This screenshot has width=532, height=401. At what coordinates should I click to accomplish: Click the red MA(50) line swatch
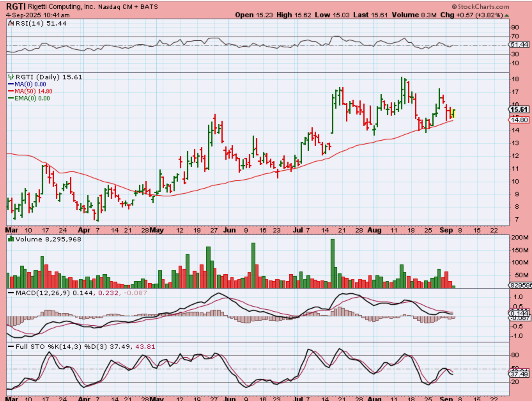[x=11, y=91]
